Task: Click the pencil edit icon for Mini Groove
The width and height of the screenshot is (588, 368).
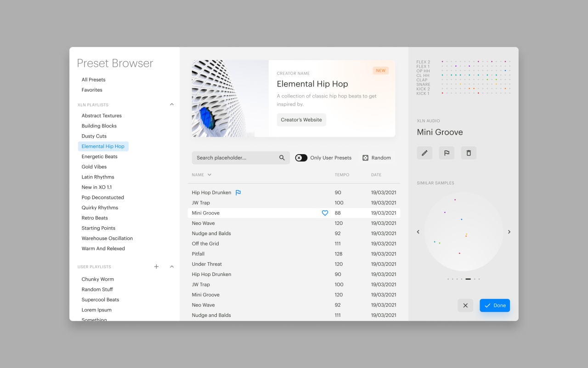Action: pos(424,153)
